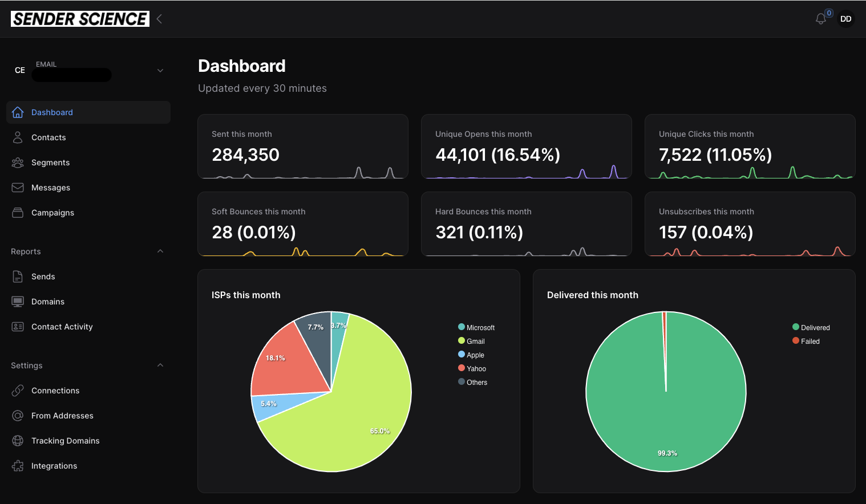The image size is (866, 504).
Task: Go to the Sends report
Action: [43, 277]
